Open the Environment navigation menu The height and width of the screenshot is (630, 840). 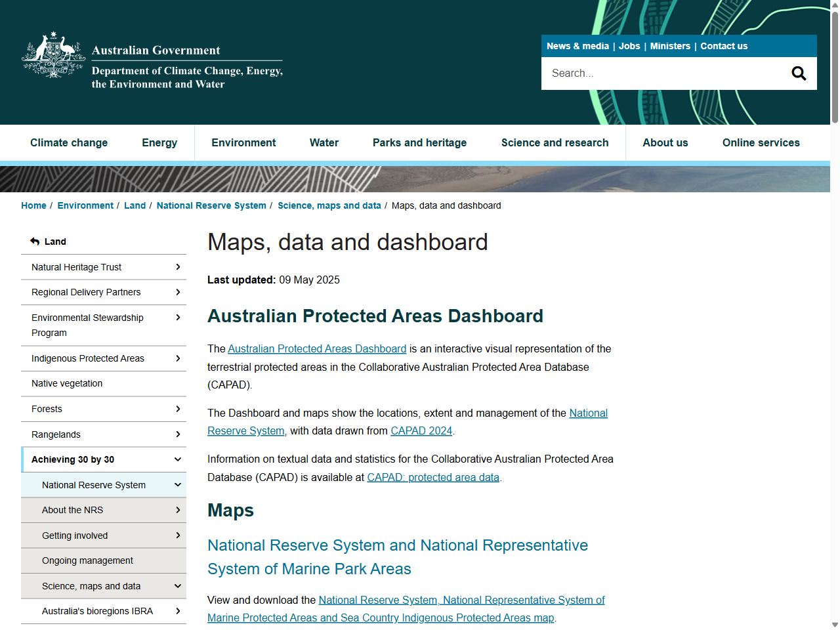pos(243,142)
